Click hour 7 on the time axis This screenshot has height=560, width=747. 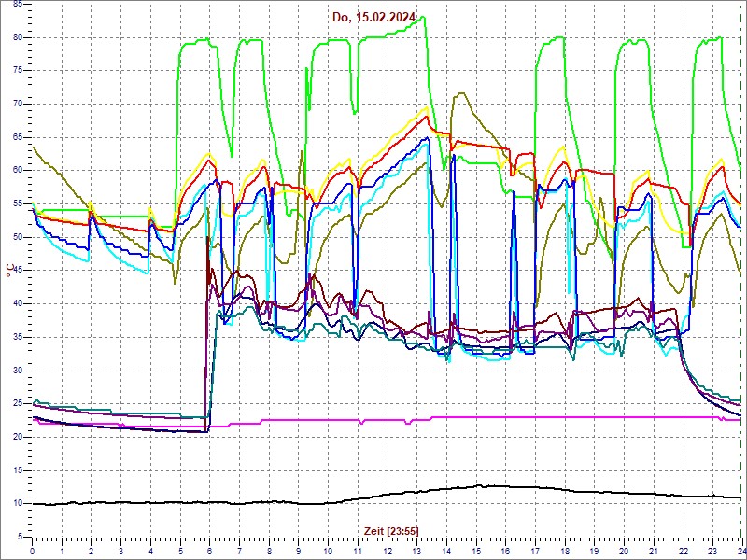coord(239,551)
